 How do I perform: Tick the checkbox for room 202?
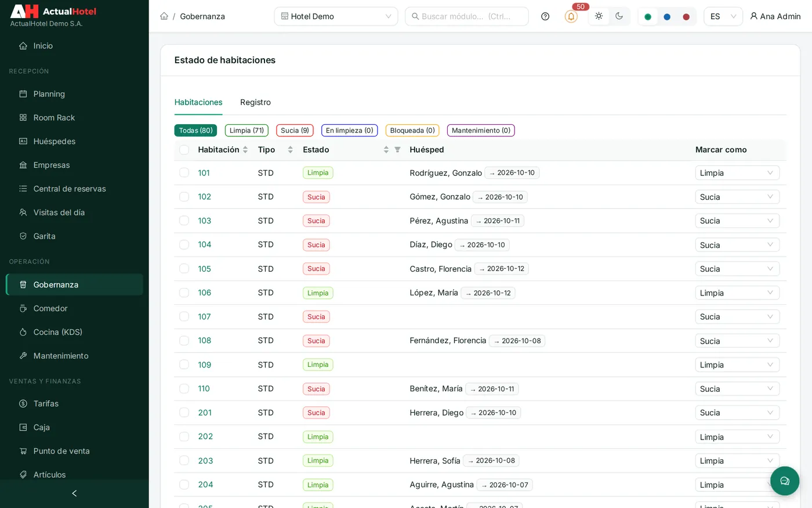point(184,437)
